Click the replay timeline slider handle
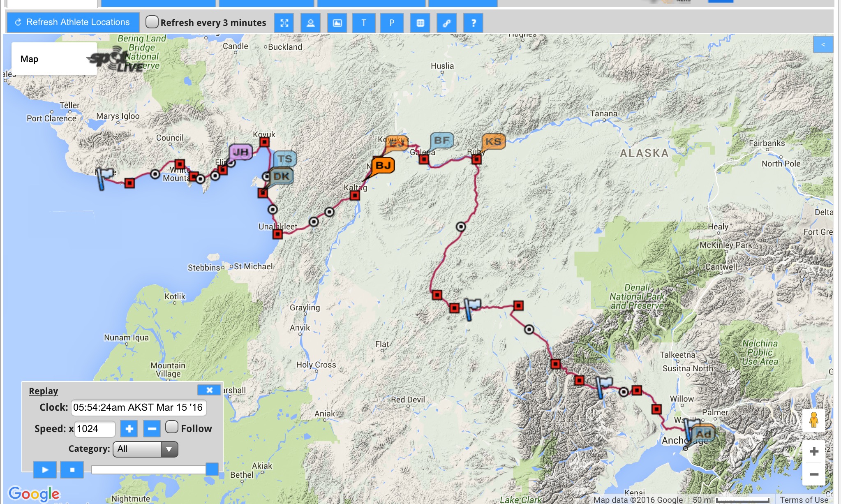 pos(212,469)
